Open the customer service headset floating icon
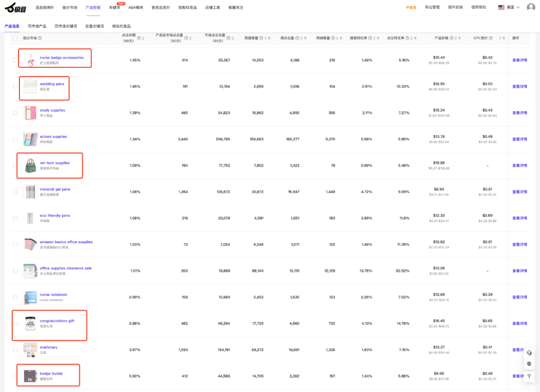Viewport: 540px width, 392px height. pos(529,353)
